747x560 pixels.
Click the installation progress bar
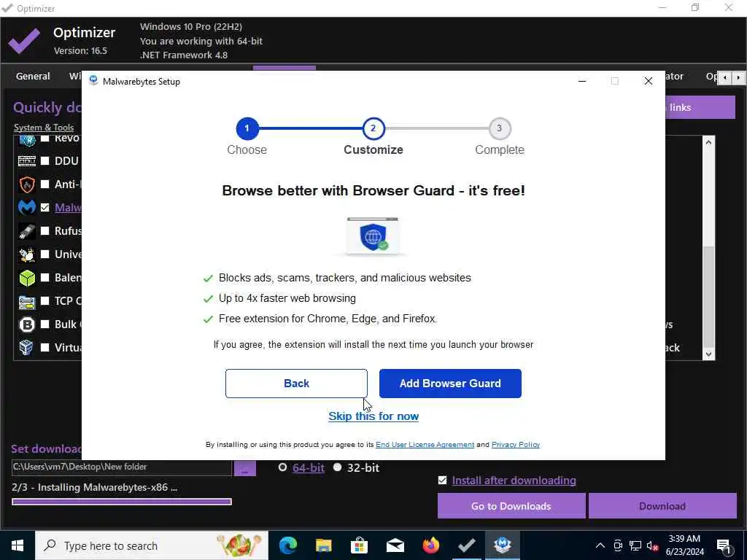122,502
